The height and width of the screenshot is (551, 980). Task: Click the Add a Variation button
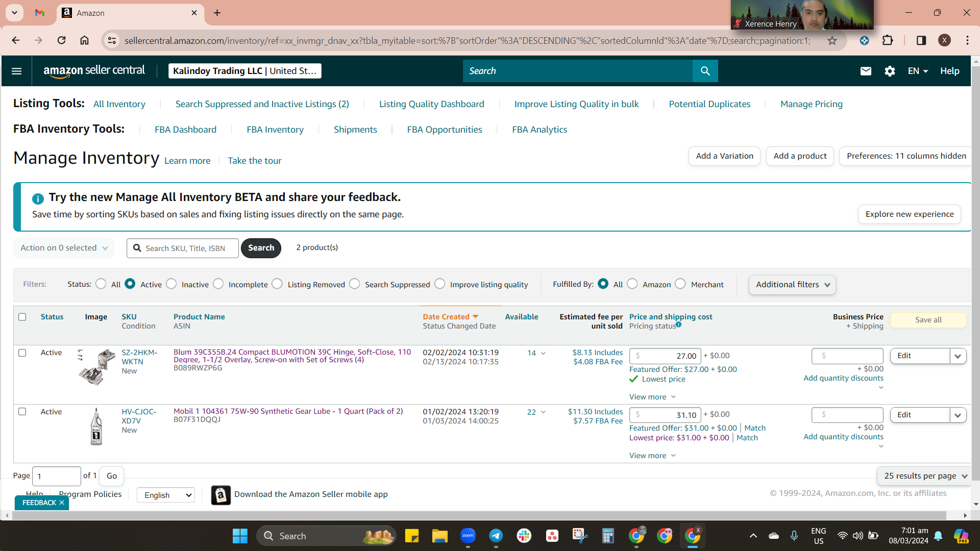coord(725,156)
